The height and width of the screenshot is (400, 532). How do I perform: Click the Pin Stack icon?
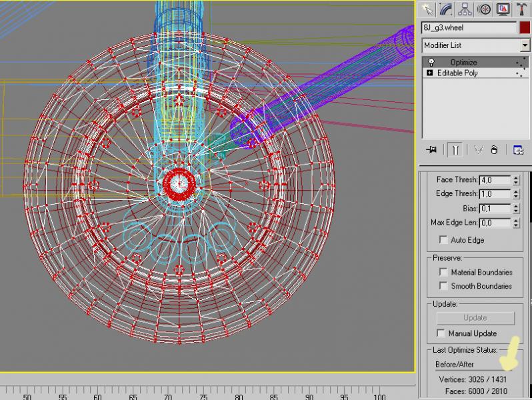(x=431, y=149)
